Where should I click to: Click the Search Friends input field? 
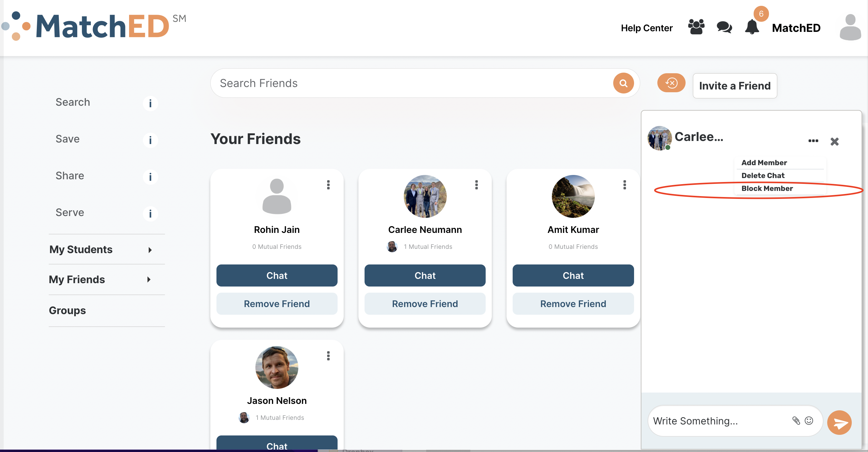(411, 83)
